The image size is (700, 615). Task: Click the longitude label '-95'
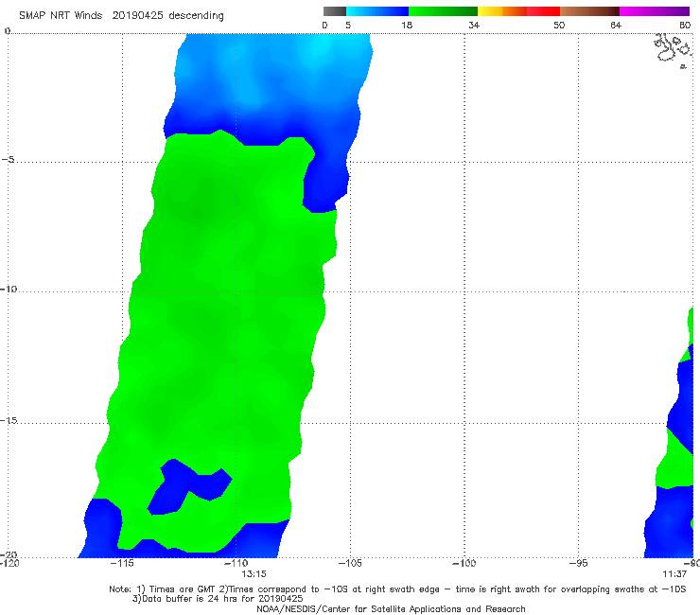[579, 563]
